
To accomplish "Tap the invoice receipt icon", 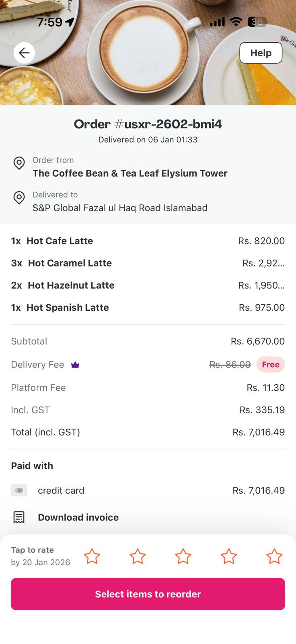I will (19, 517).
